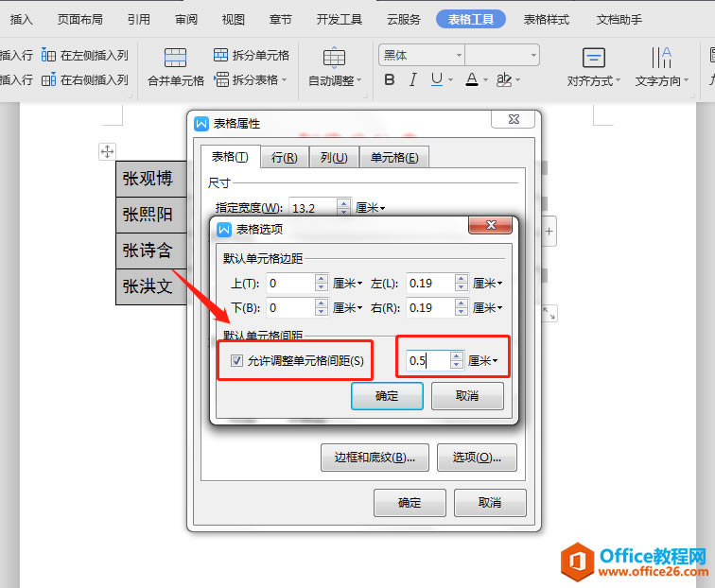Click the cell spacing 0.5 input field
The width and height of the screenshot is (715, 588).
pyautogui.click(x=428, y=360)
